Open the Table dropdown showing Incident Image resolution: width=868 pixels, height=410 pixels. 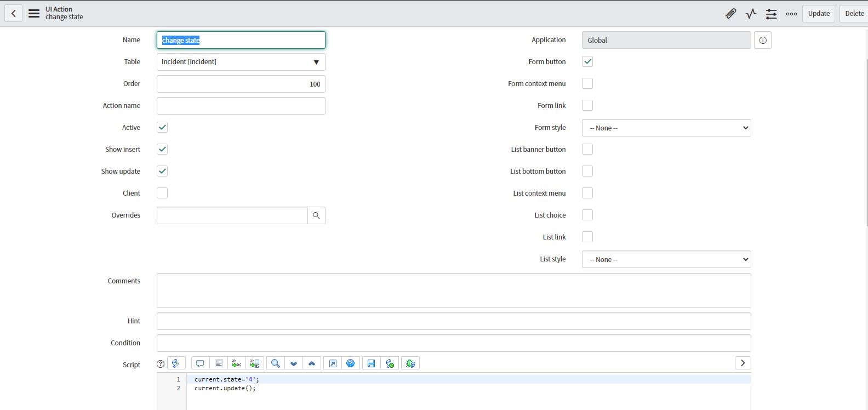(x=241, y=62)
